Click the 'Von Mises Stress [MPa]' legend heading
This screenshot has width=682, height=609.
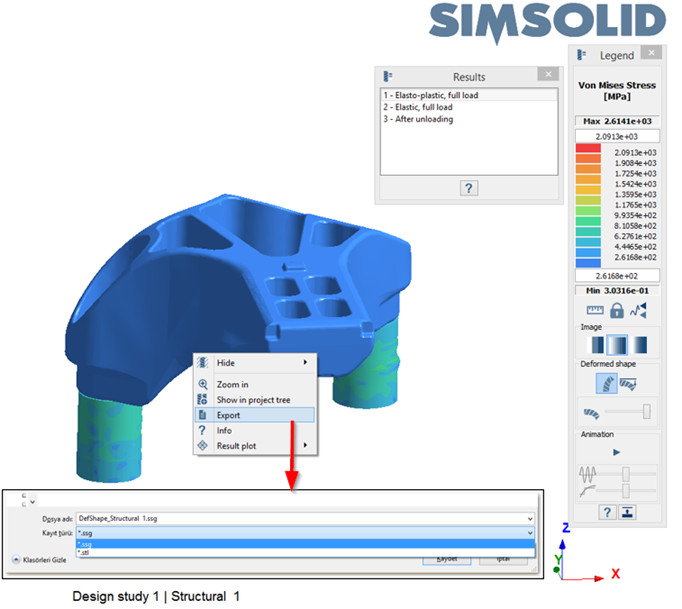[617, 90]
